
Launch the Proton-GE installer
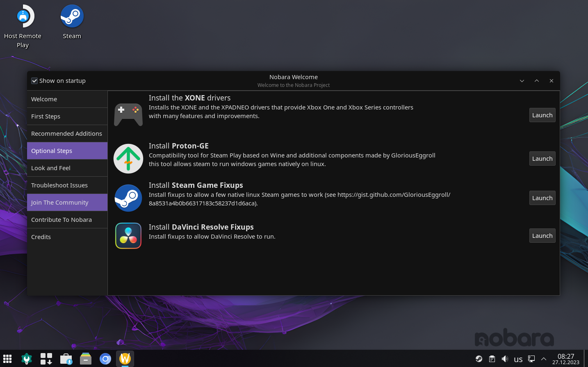click(542, 159)
